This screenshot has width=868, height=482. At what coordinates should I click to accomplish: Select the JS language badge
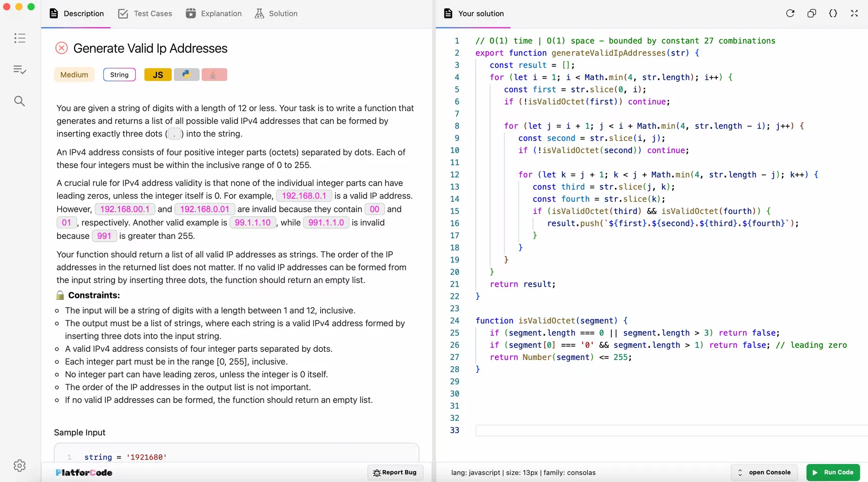(158, 75)
